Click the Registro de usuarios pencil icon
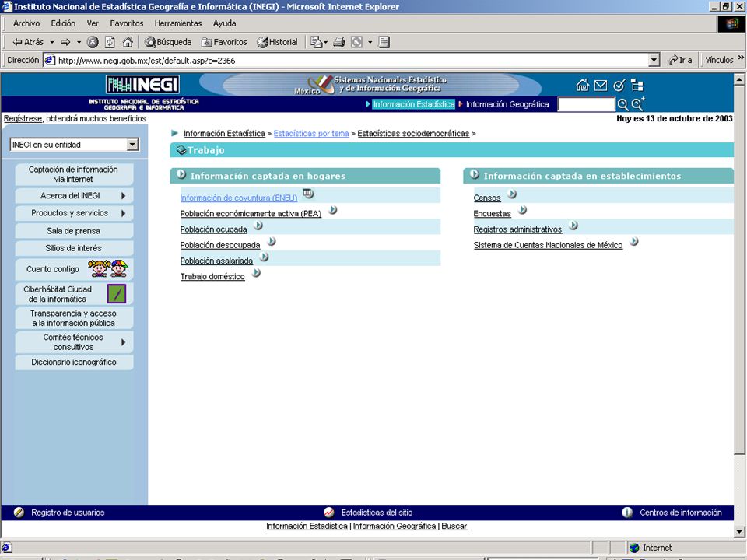The width and height of the screenshot is (747, 560). coord(19,513)
